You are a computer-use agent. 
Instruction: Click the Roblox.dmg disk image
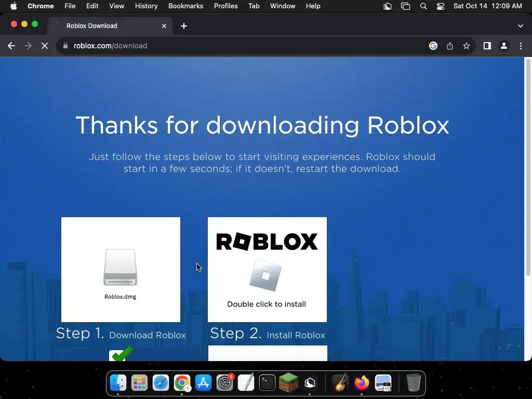click(121, 270)
